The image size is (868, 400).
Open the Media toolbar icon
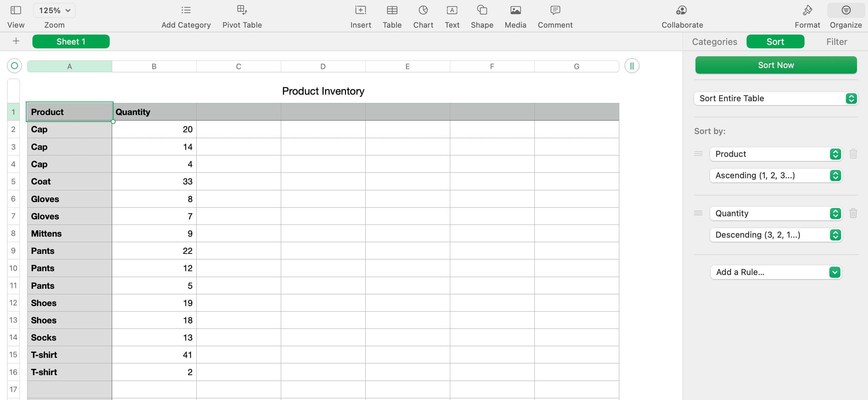point(515,10)
